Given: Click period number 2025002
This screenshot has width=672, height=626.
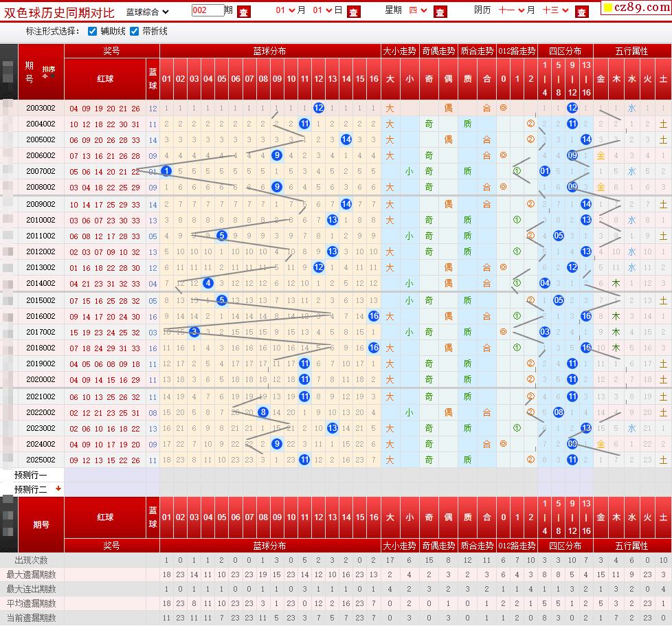Looking at the screenshot, I should [41, 460].
